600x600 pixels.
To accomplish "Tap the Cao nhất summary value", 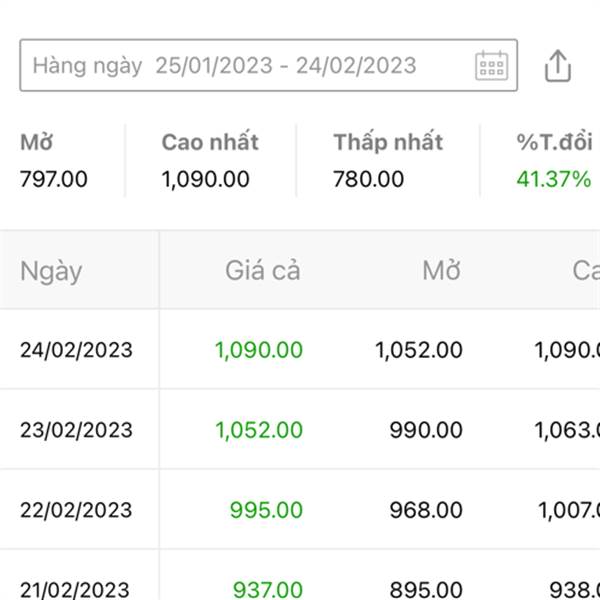I will pos(205,180).
